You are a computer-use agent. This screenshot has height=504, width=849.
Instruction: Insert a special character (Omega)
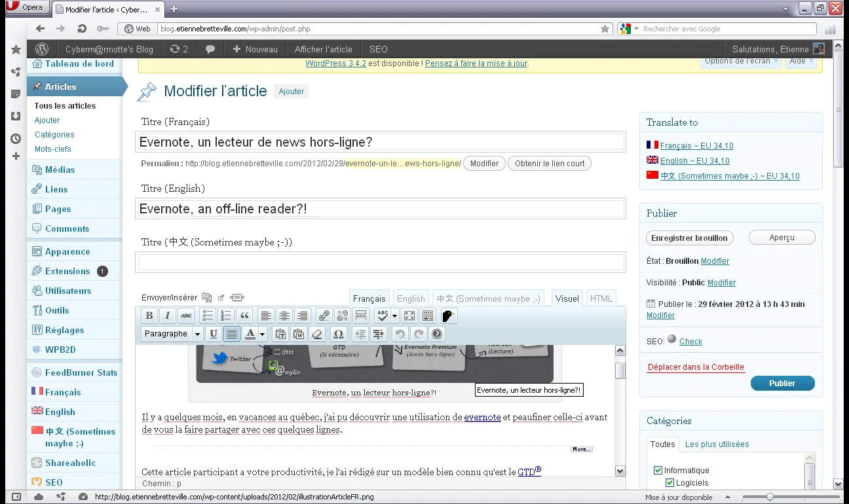click(x=338, y=334)
